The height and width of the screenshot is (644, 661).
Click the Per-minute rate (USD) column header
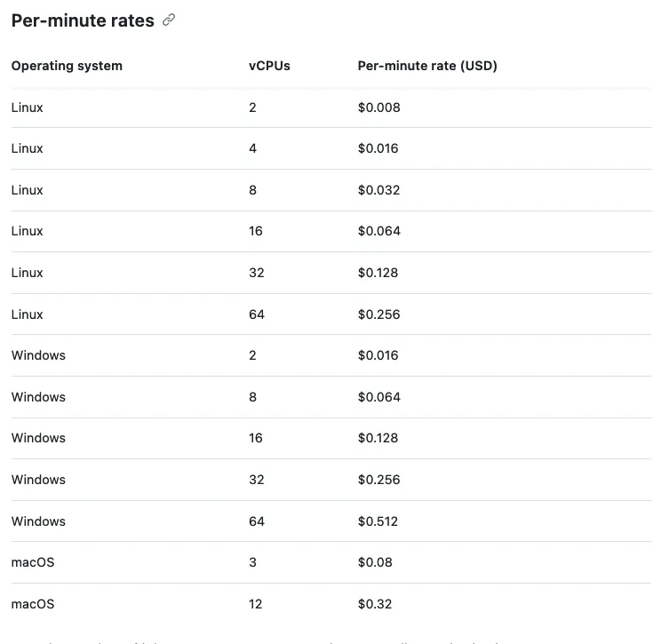tap(427, 66)
